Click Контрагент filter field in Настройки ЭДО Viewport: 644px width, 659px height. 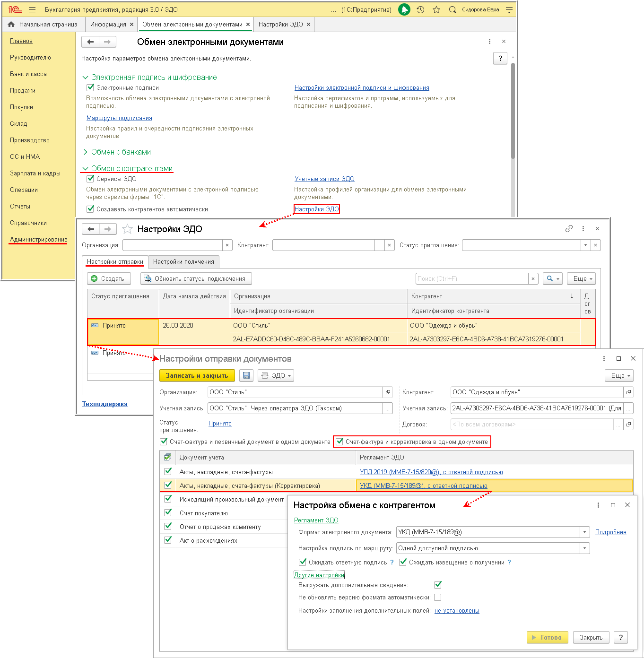pos(324,245)
